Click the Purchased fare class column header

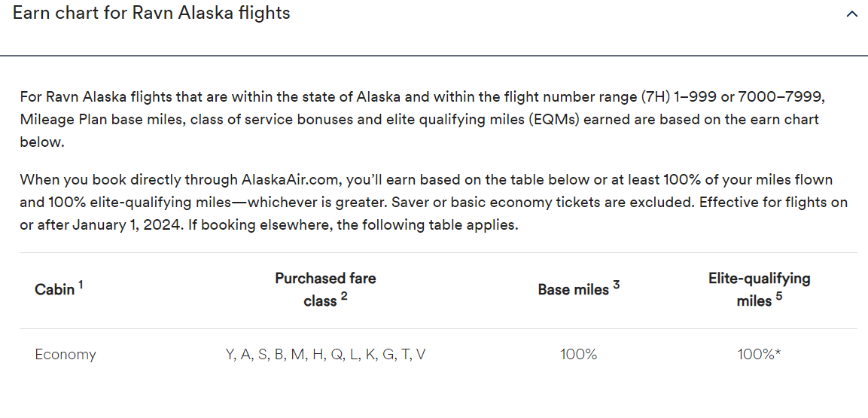[x=324, y=289]
